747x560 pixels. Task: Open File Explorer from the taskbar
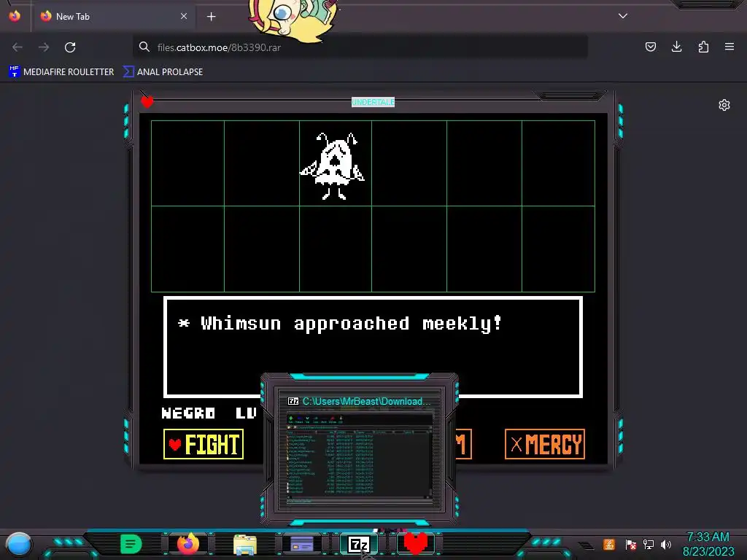(245, 545)
